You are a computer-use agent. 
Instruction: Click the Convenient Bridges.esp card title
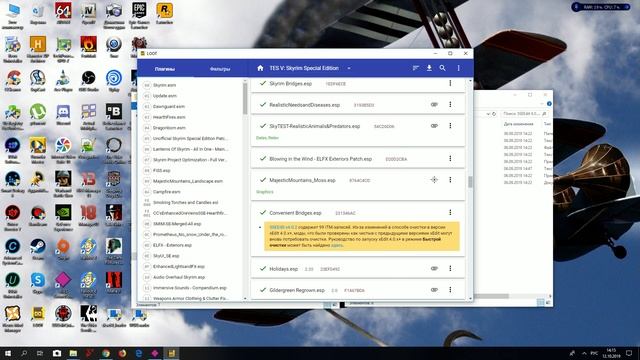tap(295, 213)
